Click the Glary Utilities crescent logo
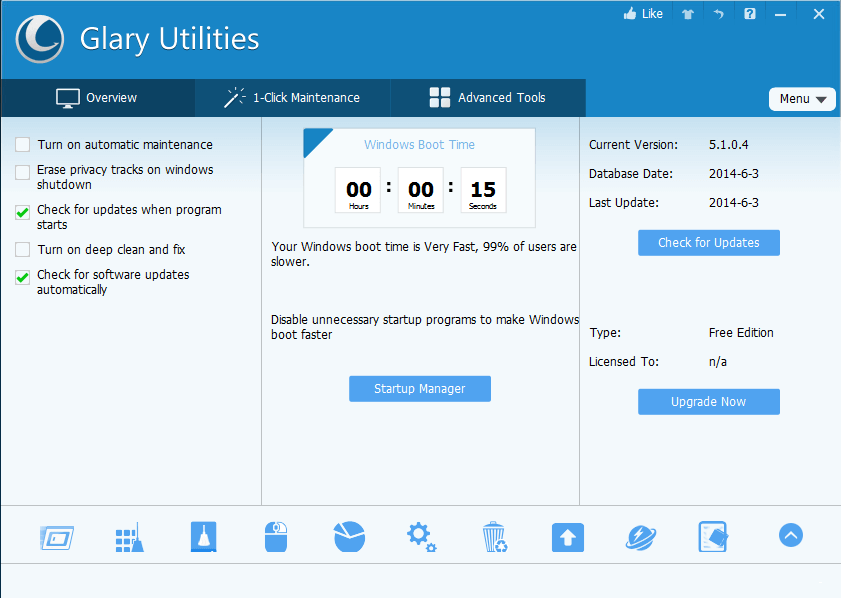 (x=40, y=39)
